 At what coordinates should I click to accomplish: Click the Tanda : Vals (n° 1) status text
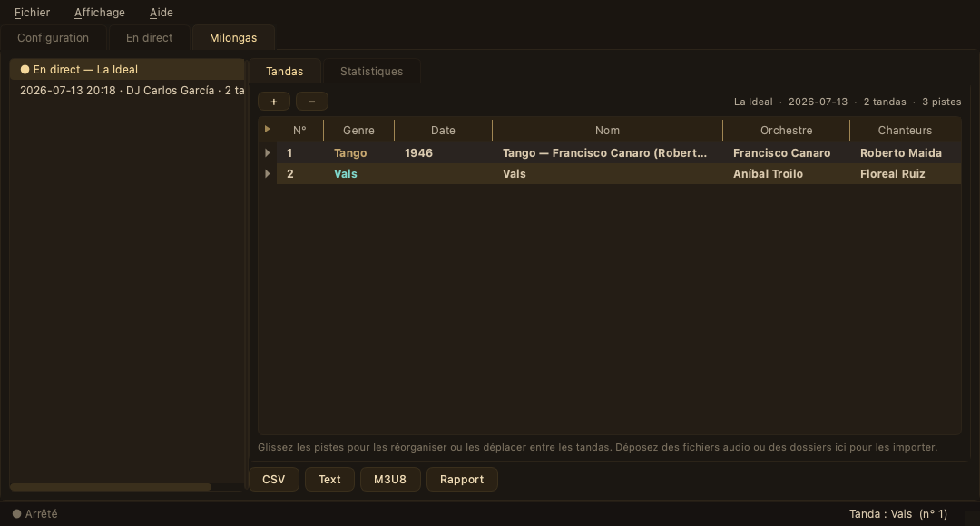pos(898,513)
